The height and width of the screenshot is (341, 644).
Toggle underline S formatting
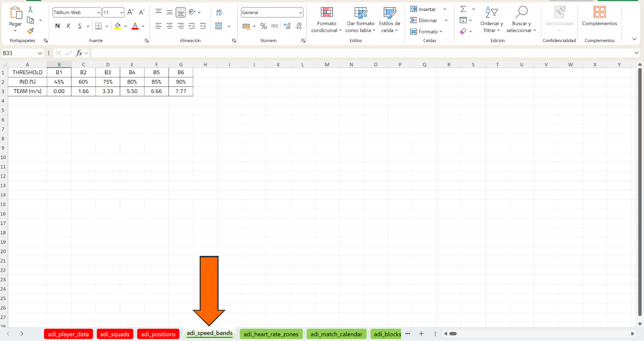coord(80,26)
